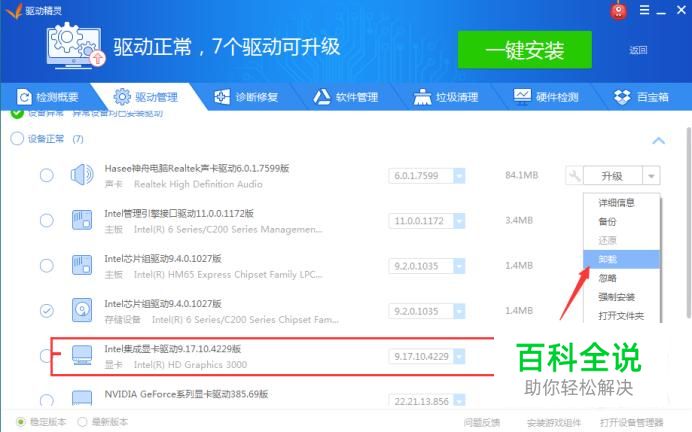Open the 11.0.0.1172 version dropdown
Image resolution: width=692 pixels, height=432 pixels.
click(x=459, y=221)
